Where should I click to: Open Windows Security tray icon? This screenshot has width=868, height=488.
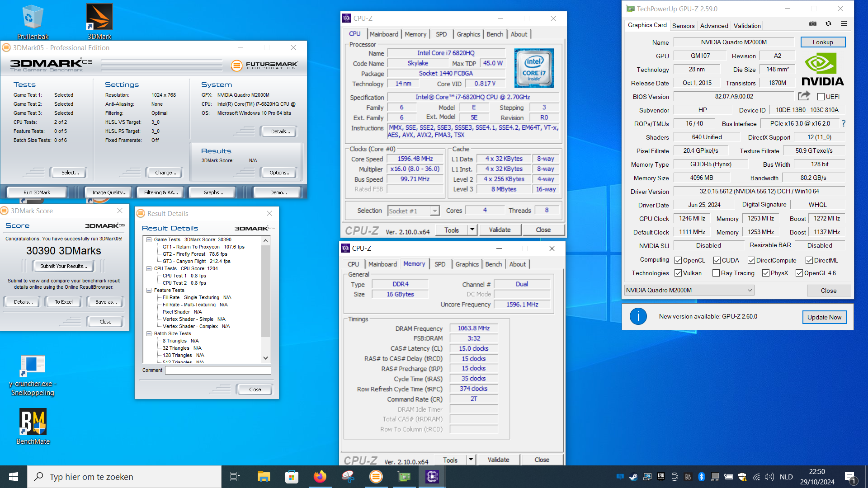click(742, 477)
